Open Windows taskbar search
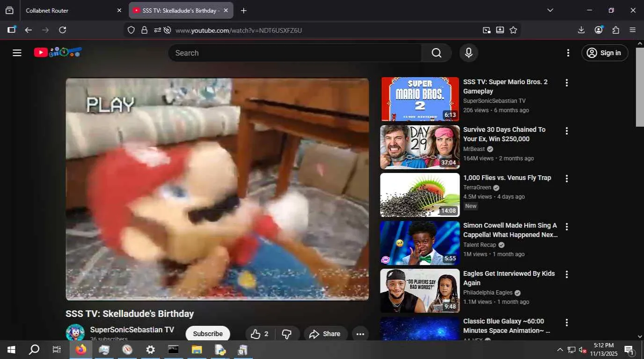Image resolution: width=644 pixels, height=359 pixels. coord(34,350)
